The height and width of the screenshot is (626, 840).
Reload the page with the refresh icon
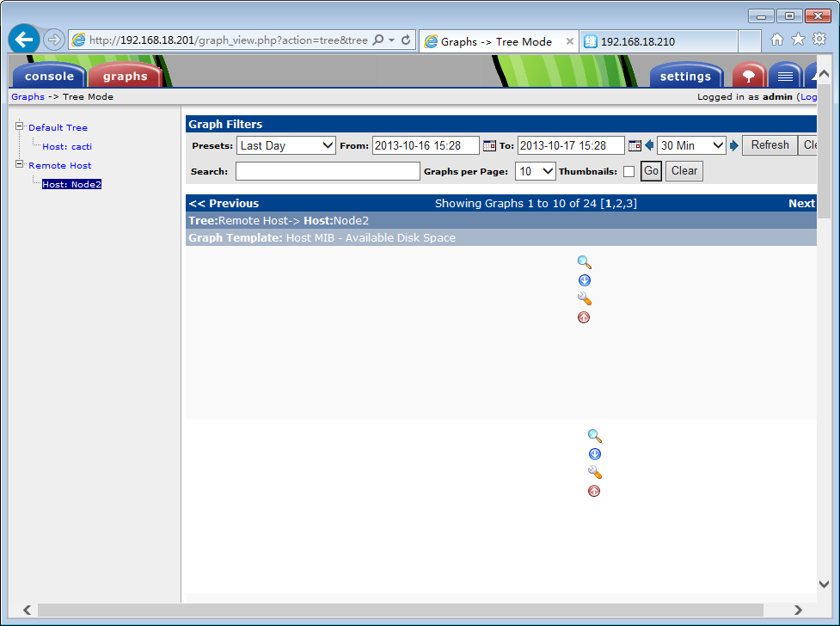point(406,40)
